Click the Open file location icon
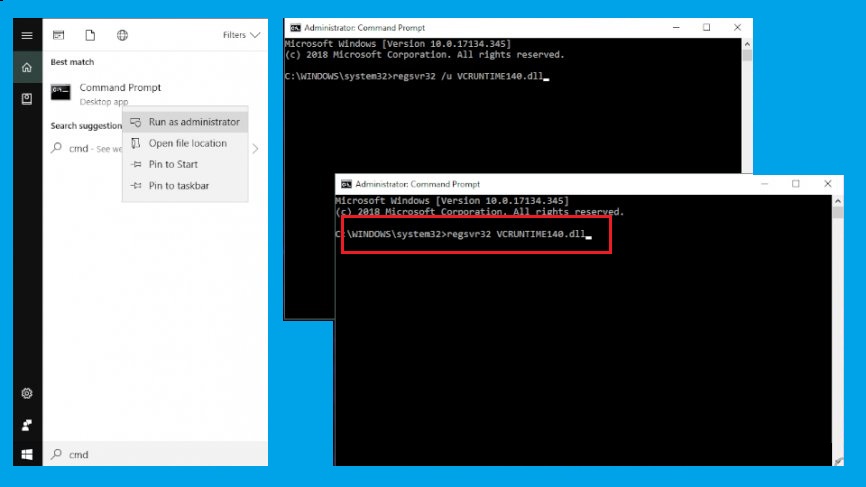866x487 pixels. [136, 143]
